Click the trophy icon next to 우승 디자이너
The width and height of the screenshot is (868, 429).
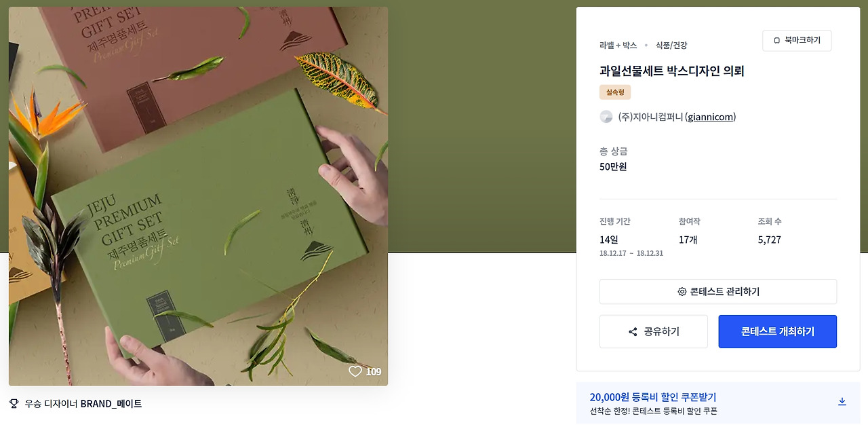[x=14, y=403]
